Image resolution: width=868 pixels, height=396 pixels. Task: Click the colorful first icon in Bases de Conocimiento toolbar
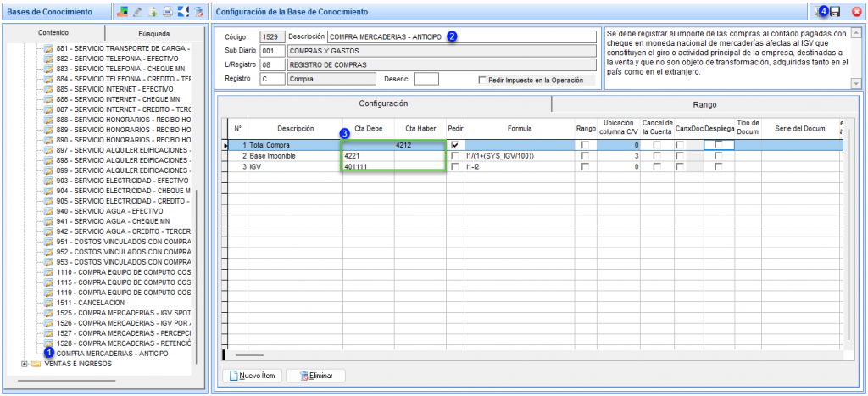click(x=122, y=11)
